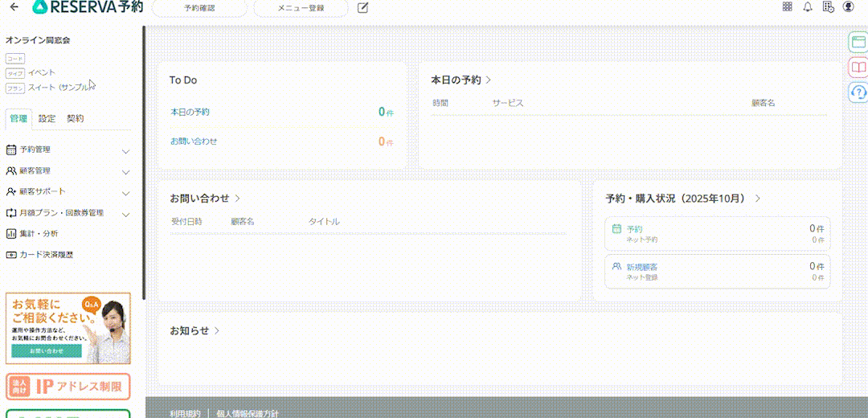The image size is (868, 418).
Task: Open 本日の予約 panel arrow
Action: tap(489, 80)
